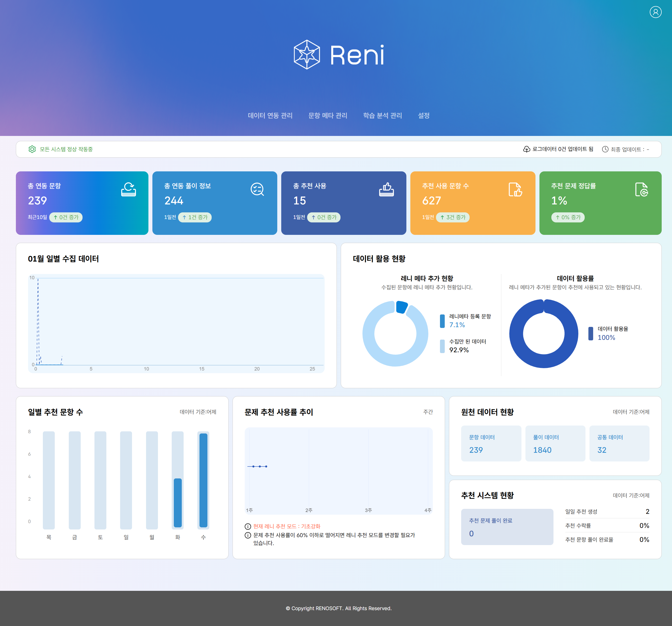Viewport: 672px width, 626px height.
Task: Open the 설정 menu
Action: tap(424, 116)
